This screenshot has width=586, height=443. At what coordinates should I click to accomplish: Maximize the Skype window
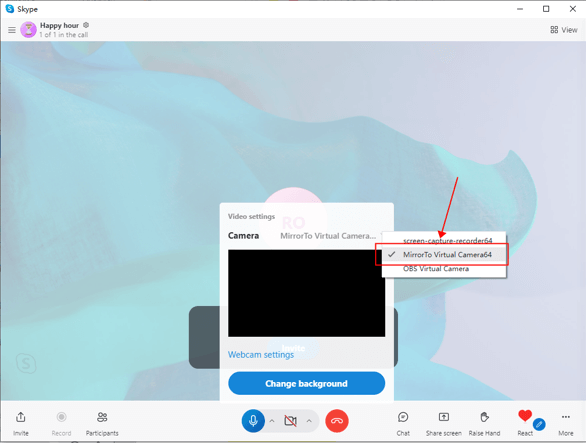(546, 9)
